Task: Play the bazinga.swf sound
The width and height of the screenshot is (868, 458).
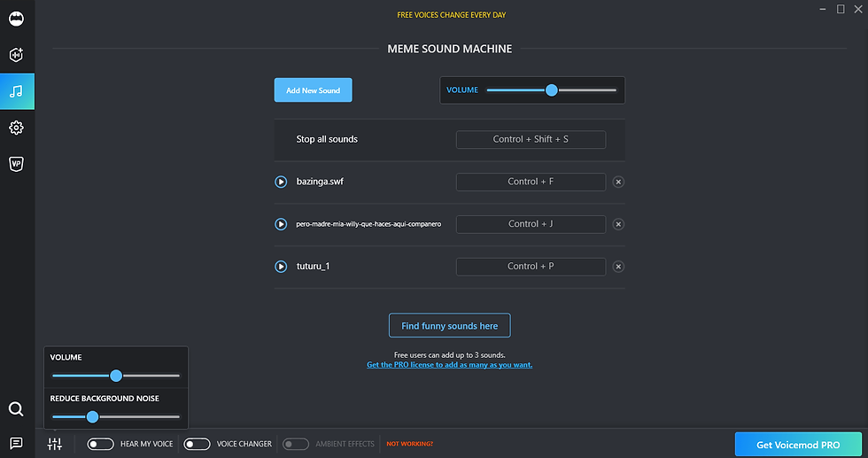Action: coord(281,182)
